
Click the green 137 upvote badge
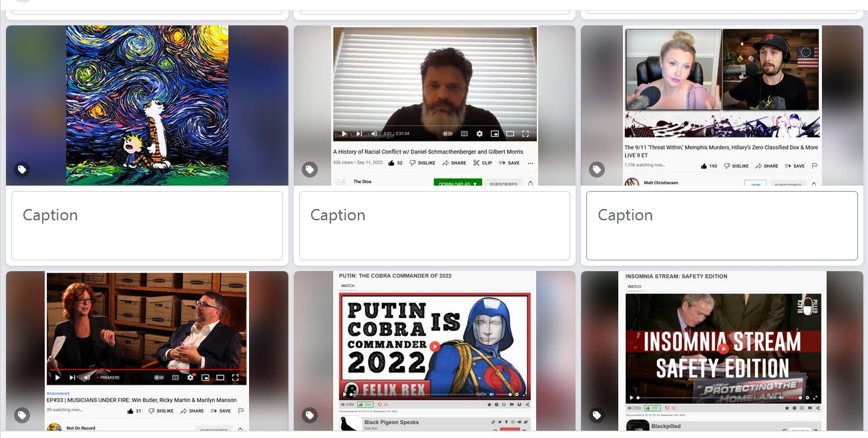click(652, 408)
